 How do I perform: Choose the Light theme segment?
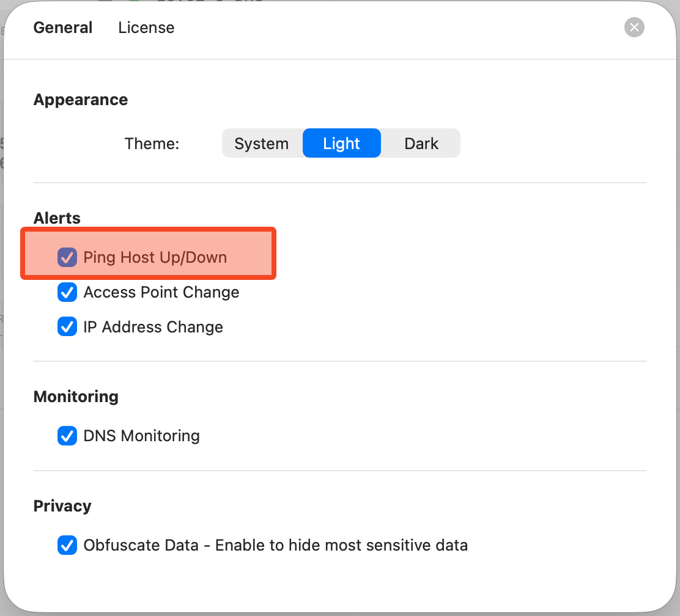(341, 144)
